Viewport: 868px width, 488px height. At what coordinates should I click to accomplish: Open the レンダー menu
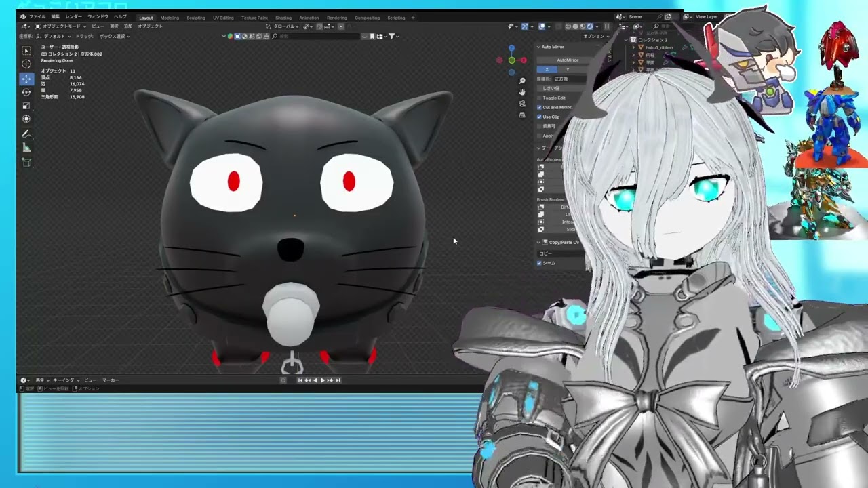pyautogui.click(x=73, y=17)
